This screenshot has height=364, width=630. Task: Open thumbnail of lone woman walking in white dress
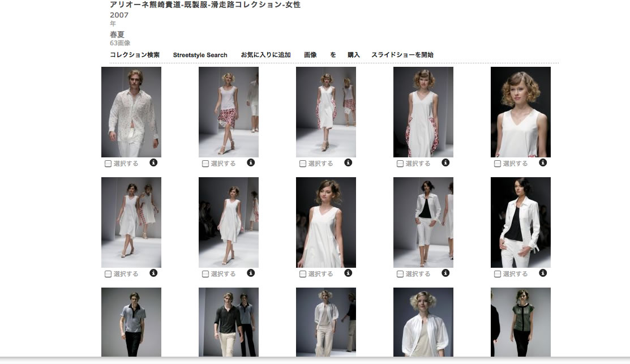coord(229,222)
